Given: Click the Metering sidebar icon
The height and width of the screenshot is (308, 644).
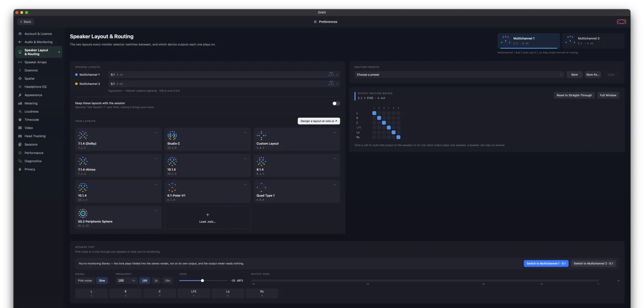Looking at the screenshot, I should (x=20, y=103).
